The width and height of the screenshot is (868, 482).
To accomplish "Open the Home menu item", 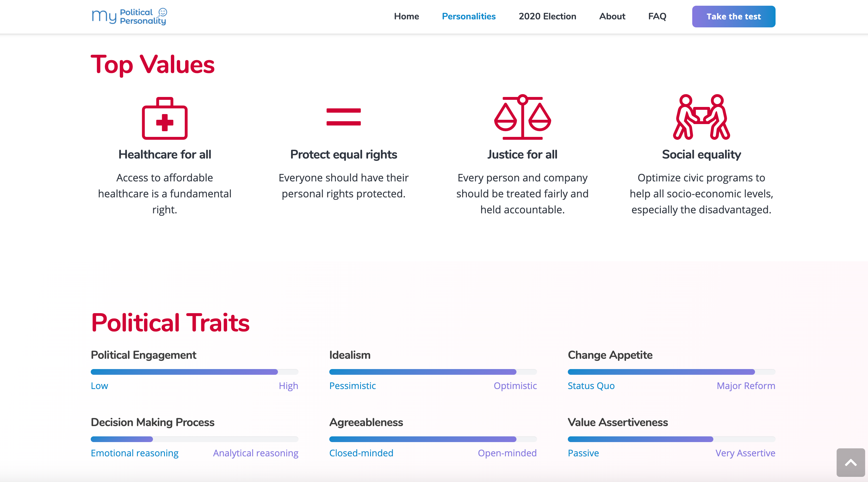I will pyautogui.click(x=406, y=16).
